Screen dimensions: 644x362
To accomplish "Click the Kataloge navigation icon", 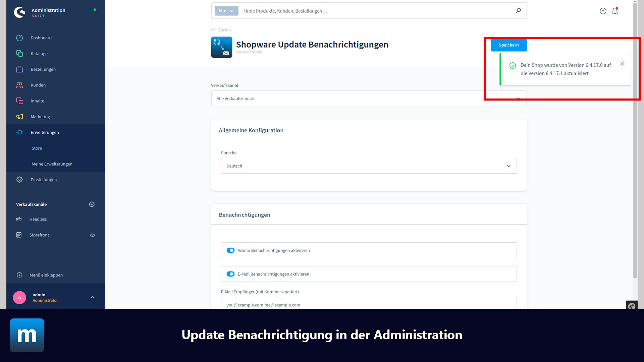I will (x=20, y=53).
